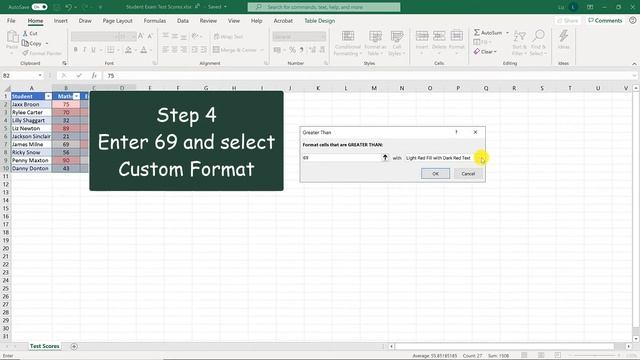Switch to the Data tab
The height and width of the screenshot is (360, 640).
point(183,20)
